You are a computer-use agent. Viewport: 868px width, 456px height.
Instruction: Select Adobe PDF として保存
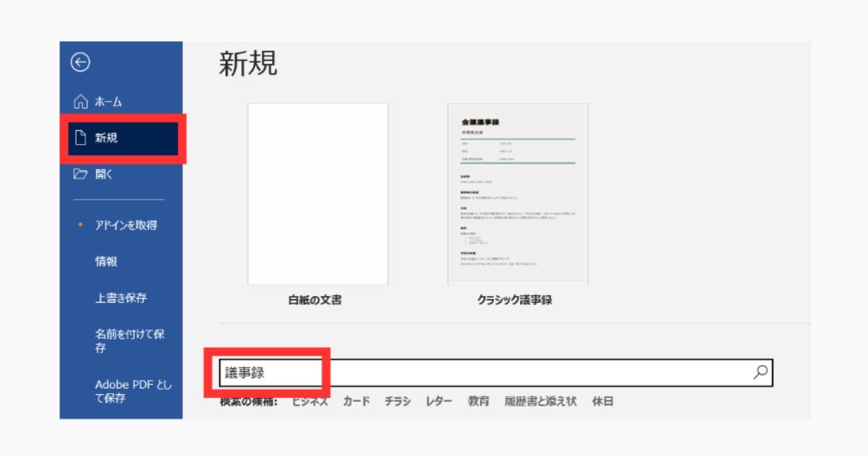click(x=133, y=392)
